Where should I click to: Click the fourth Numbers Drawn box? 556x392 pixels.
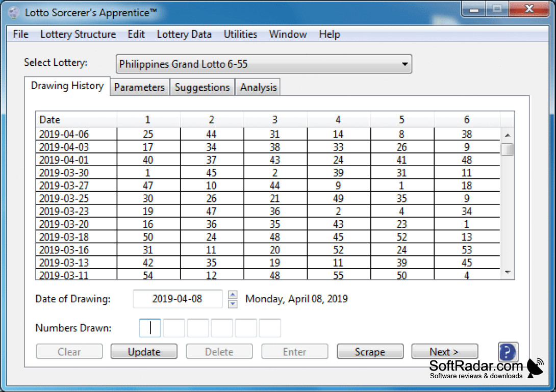tap(222, 328)
